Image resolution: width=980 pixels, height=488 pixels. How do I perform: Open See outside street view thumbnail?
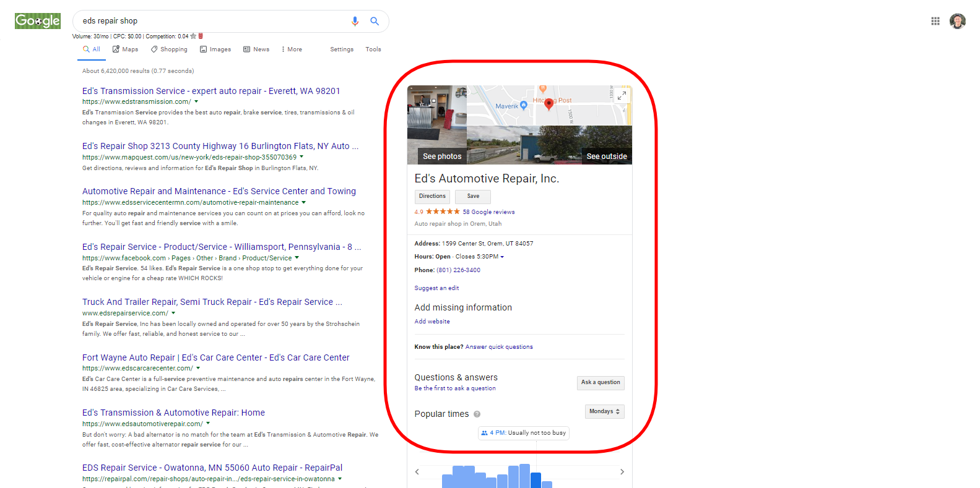(x=550, y=145)
